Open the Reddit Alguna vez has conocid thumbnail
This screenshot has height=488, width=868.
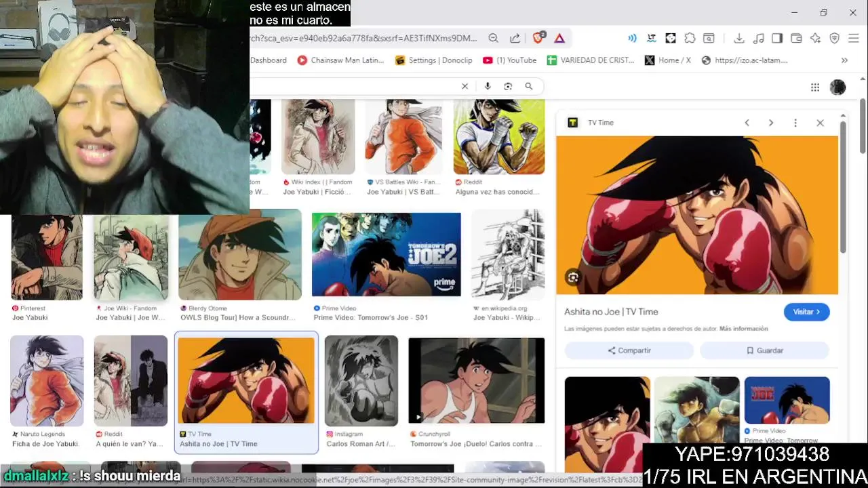(499, 137)
